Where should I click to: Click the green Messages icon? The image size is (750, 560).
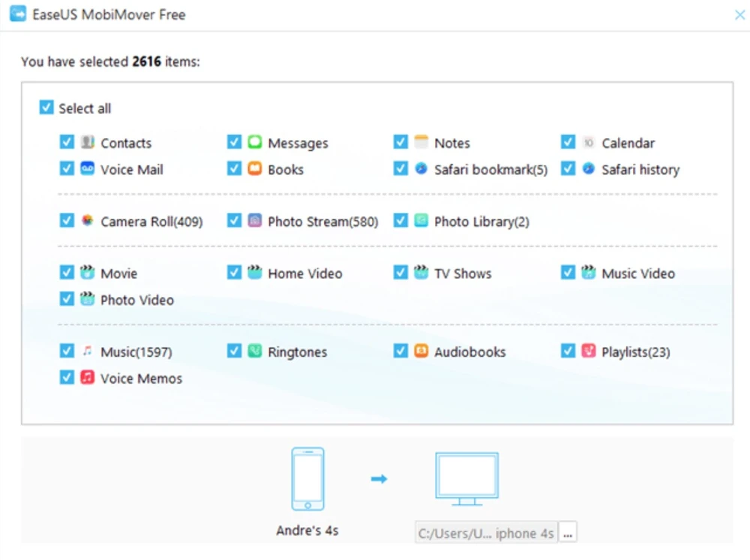click(255, 142)
